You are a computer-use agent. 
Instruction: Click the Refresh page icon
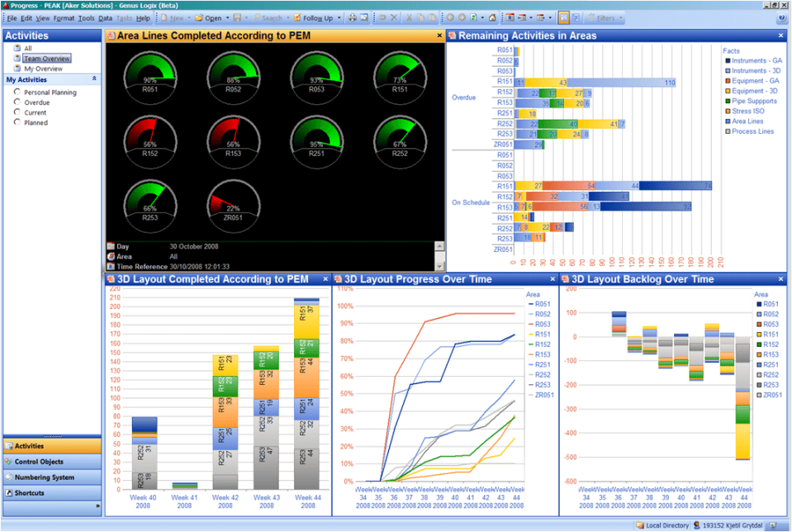474,17
